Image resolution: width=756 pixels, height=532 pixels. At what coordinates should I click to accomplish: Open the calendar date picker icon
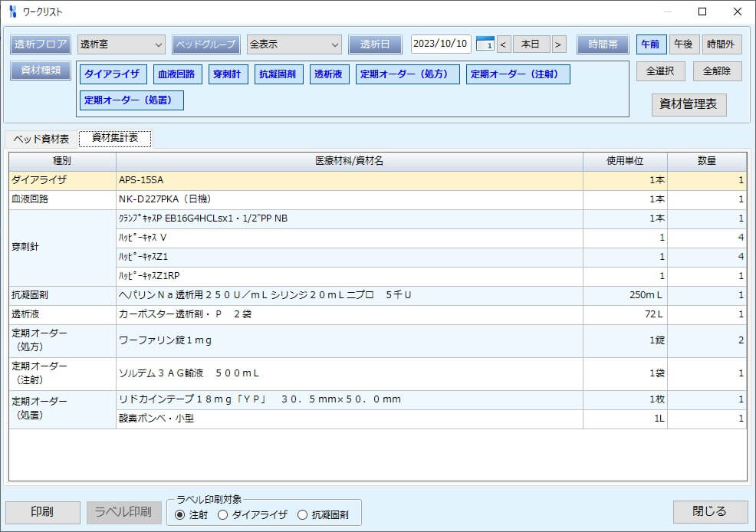(x=485, y=44)
